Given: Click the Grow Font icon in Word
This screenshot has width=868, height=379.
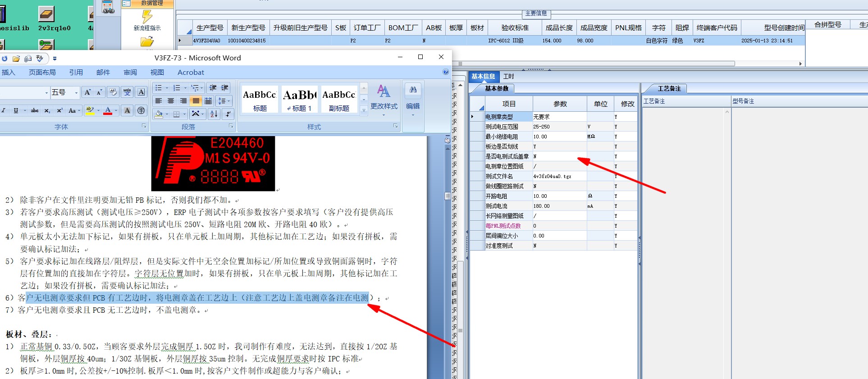Looking at the screenshot, I should pos(87,92).
